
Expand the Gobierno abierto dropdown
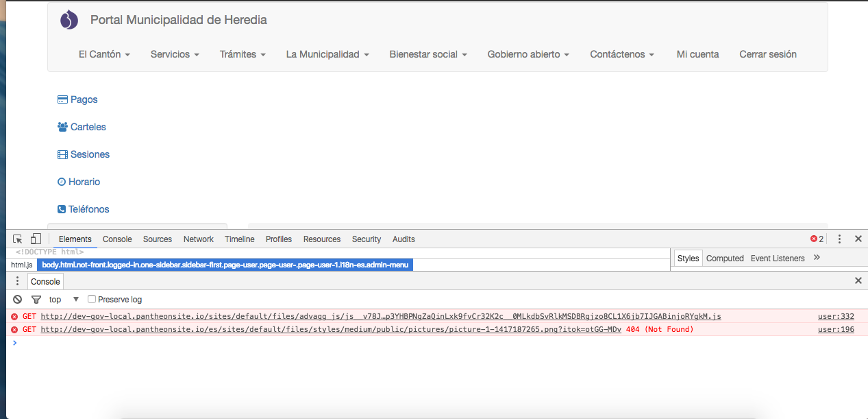[528, 54]
